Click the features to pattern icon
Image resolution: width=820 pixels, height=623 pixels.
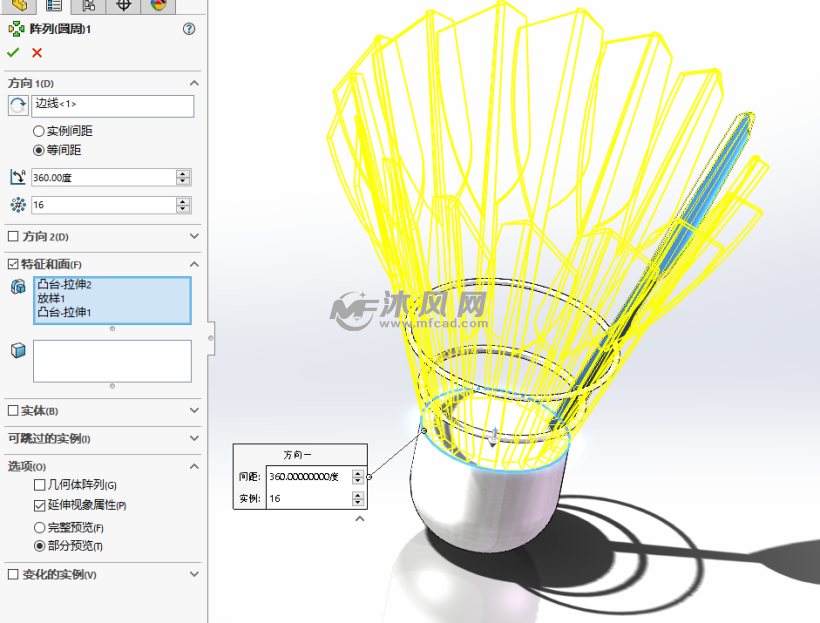click(x=18, y=287)
